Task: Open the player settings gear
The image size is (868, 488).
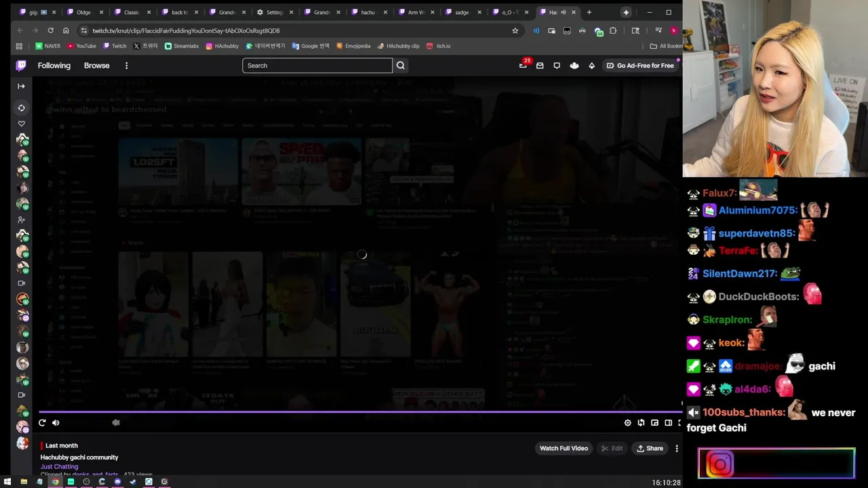Action: click(627, 423)
